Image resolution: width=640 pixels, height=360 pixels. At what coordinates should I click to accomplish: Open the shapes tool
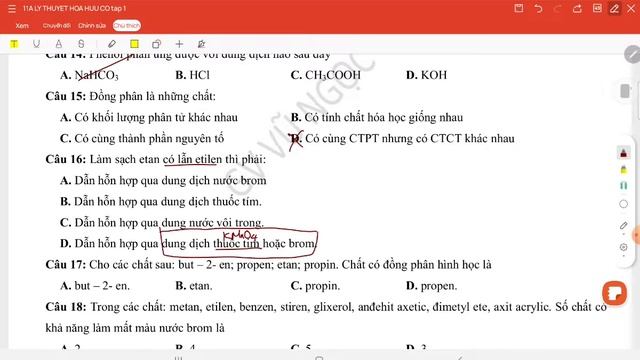157,44
